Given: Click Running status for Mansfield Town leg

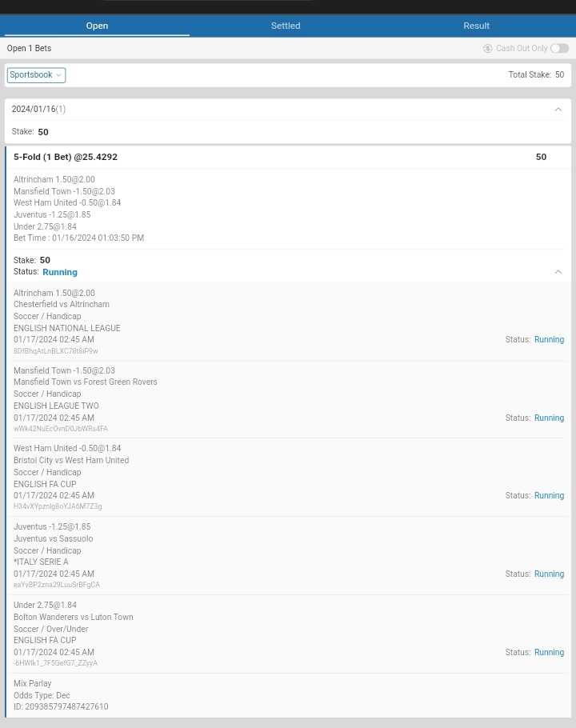Looking at the screenshot, I should click(549, 418).
